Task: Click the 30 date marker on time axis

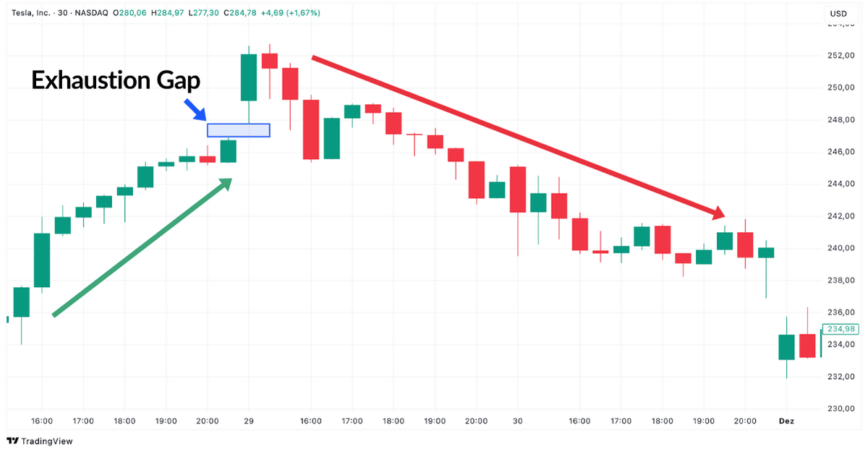Action: 518,421
